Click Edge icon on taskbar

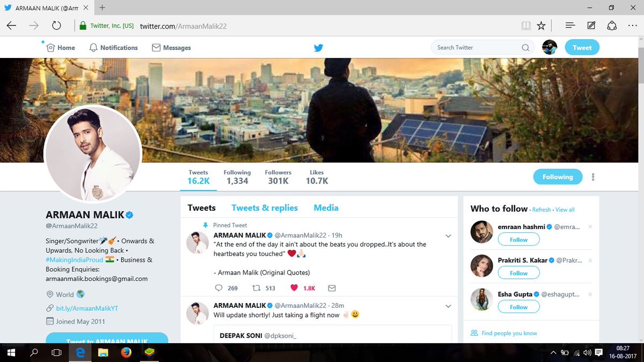[80, 352]
